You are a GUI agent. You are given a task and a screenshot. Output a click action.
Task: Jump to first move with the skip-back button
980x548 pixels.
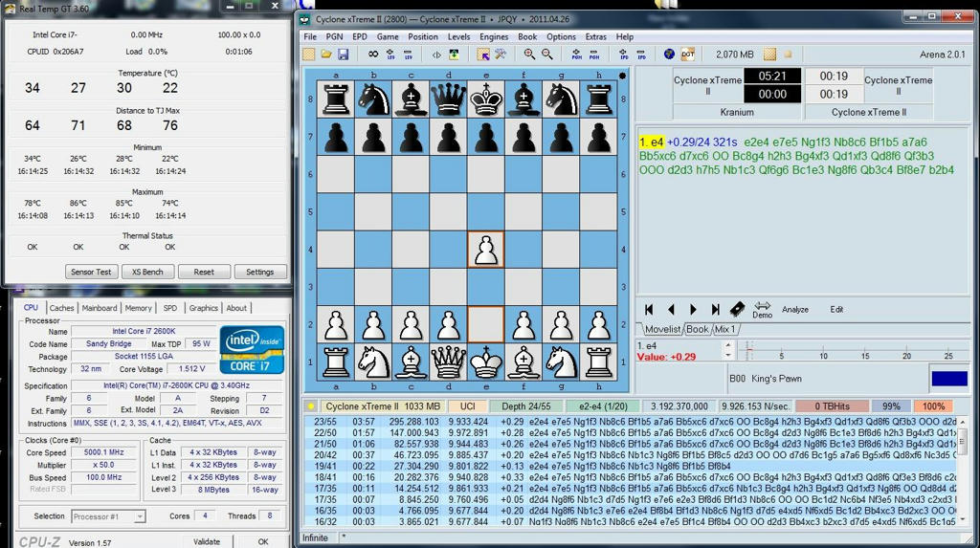tap(649, 309)
